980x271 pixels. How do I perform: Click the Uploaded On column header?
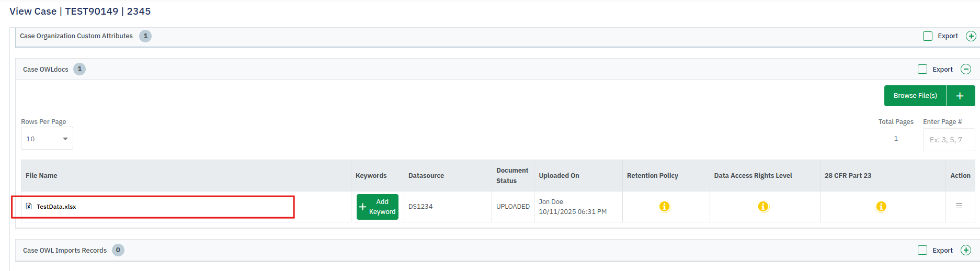pyautogui.click(x=559, y=176)
